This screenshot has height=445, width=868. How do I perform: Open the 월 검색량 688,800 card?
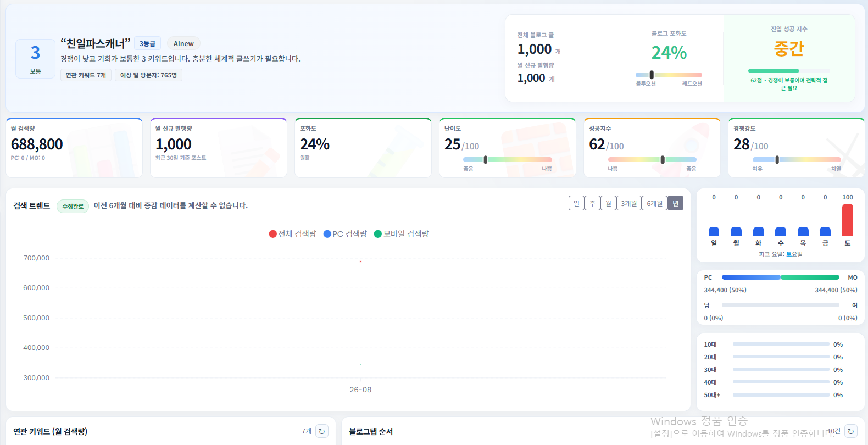pos(74,148)
